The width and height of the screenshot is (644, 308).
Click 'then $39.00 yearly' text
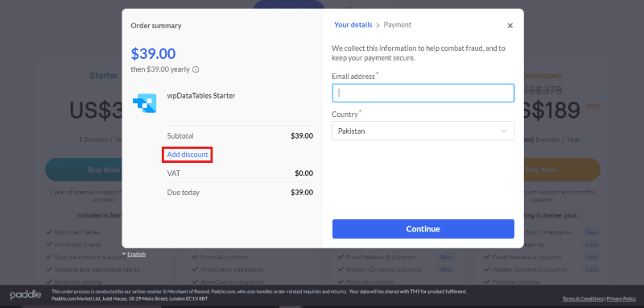(160, 69)
